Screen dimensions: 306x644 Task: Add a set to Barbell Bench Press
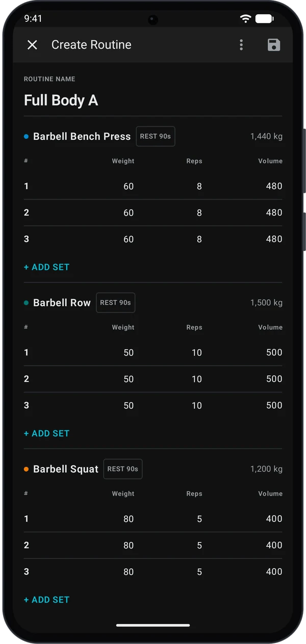pos(46,267)
